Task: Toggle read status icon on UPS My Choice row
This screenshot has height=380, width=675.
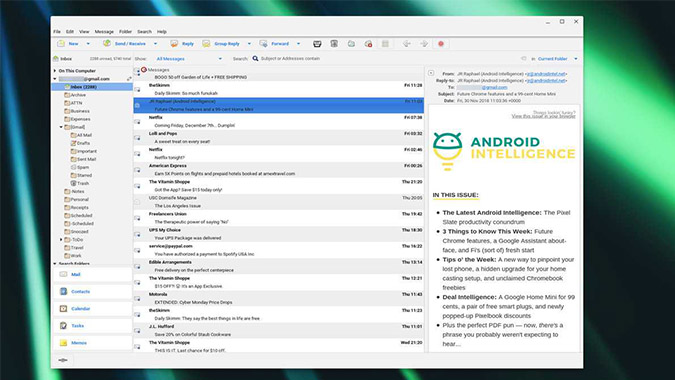Action: click(x=137, y=234)
